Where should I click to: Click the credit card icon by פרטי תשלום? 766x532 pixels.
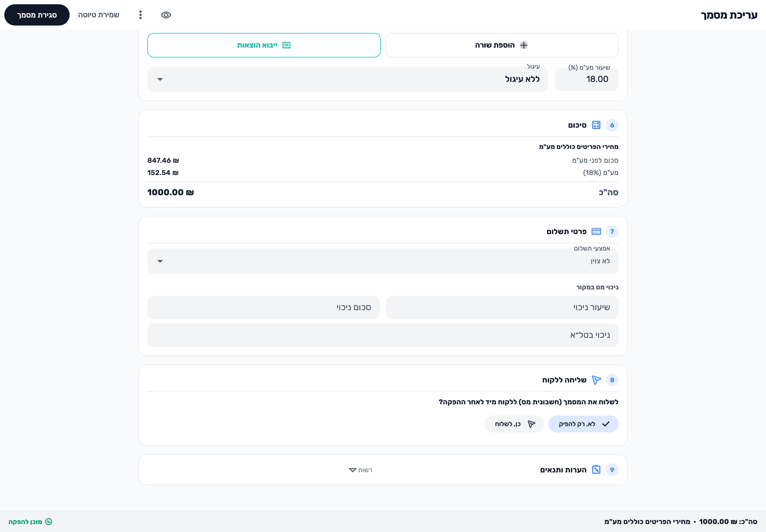[596, 231]
